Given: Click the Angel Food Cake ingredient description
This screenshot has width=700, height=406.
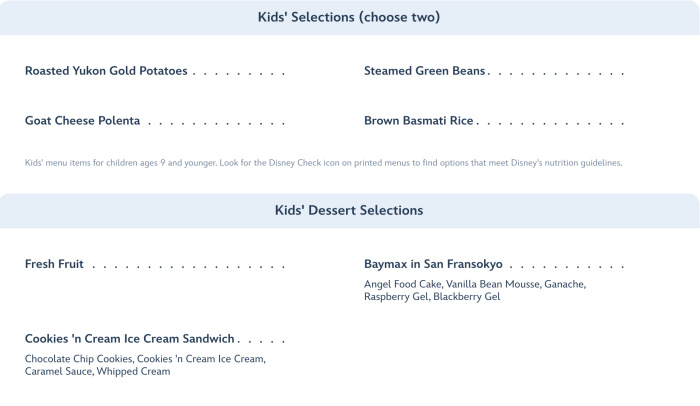Looking at the screenshot, I should (474, 290).
